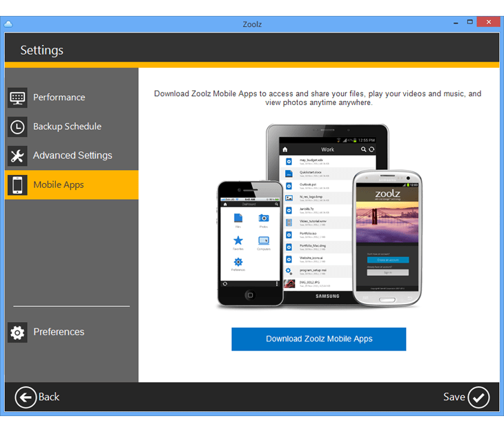
Task: Click the mobile apps description text
Action: click(318, 98)
